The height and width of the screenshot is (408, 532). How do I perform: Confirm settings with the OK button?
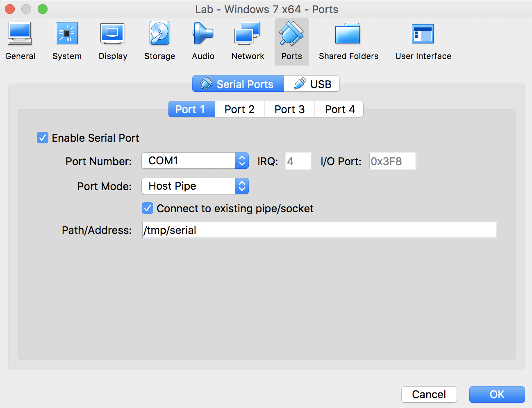(x=497, y=394)
